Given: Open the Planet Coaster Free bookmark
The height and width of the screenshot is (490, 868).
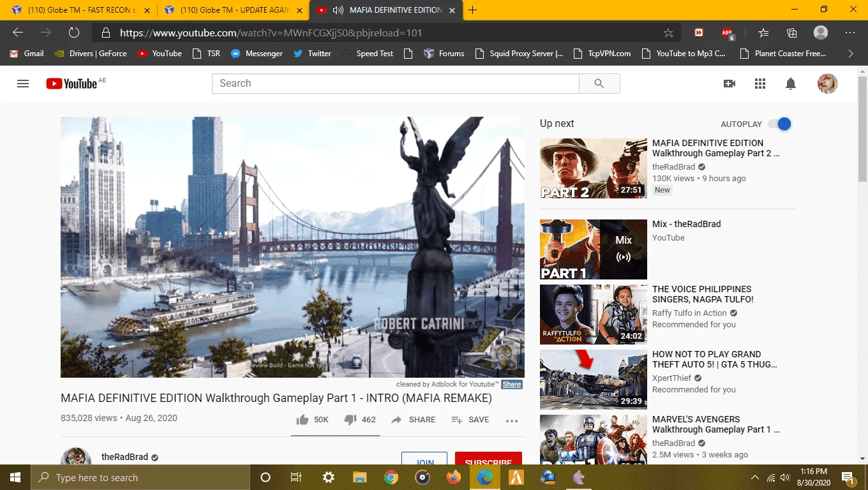Looking at the screenshot, I should [782, 54].
